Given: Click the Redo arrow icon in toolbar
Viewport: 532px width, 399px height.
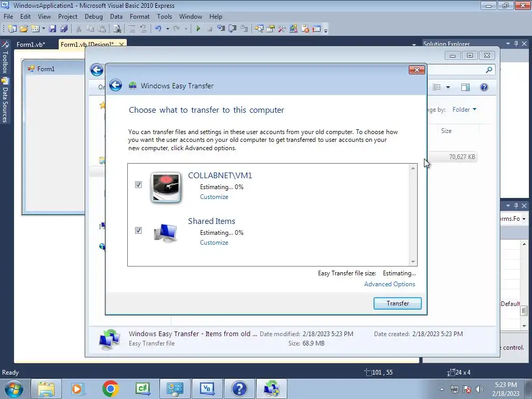Looking at the screenshot, I should point(177,29).
